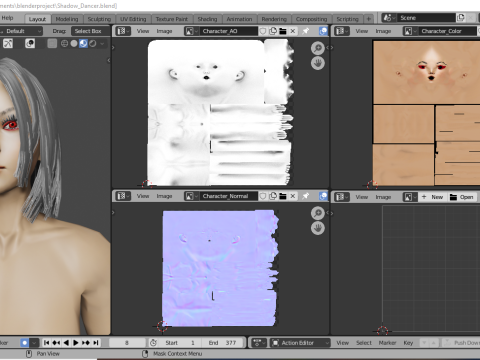Screen dimensions: 480x360
Task: Toggle fake user shield for Character_AO
Action: click(x=263, y=31)
